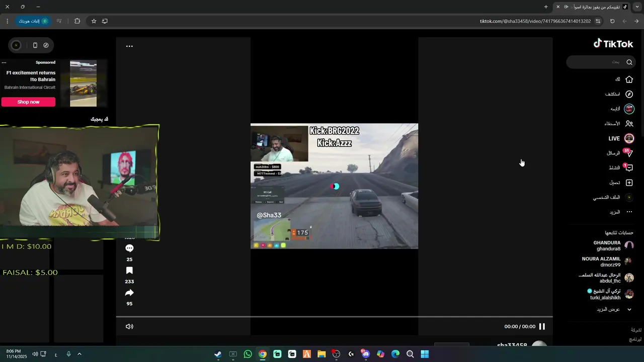644x362 pixels.
Task: Open the system volume tray icon
Action: click(x=35, y=354)
